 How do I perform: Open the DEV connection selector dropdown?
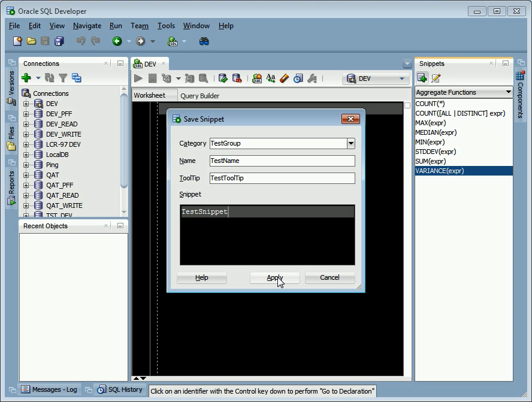click(402, 78)
